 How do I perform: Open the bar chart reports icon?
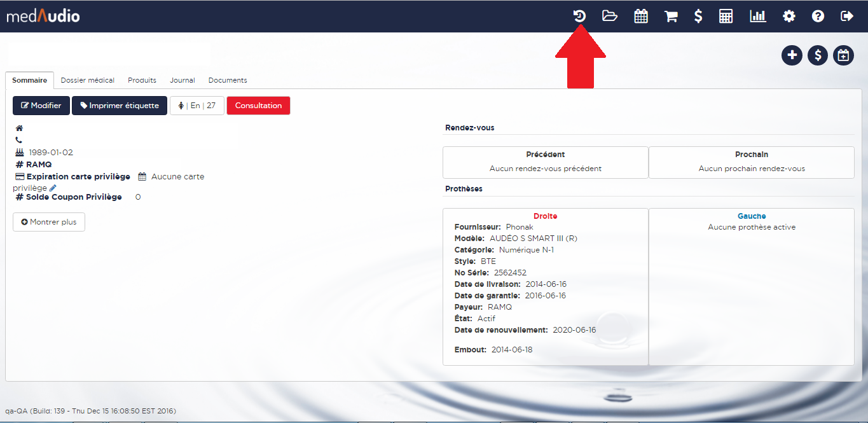coord(758,17)
